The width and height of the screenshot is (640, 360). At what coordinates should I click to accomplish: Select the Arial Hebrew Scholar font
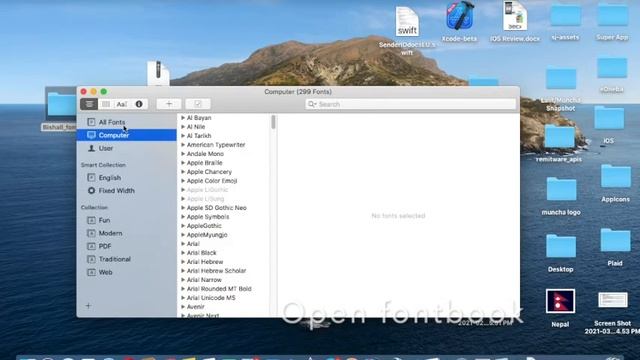coord(216,271)
